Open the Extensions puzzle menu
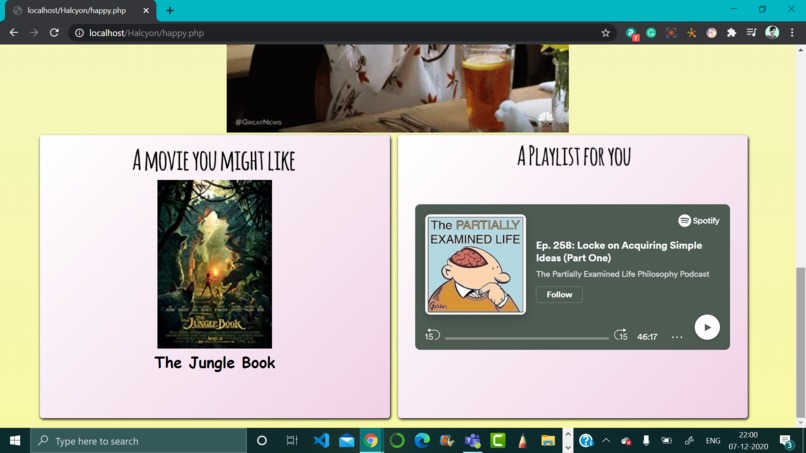 pyautogui.click(x=731, y=33)
